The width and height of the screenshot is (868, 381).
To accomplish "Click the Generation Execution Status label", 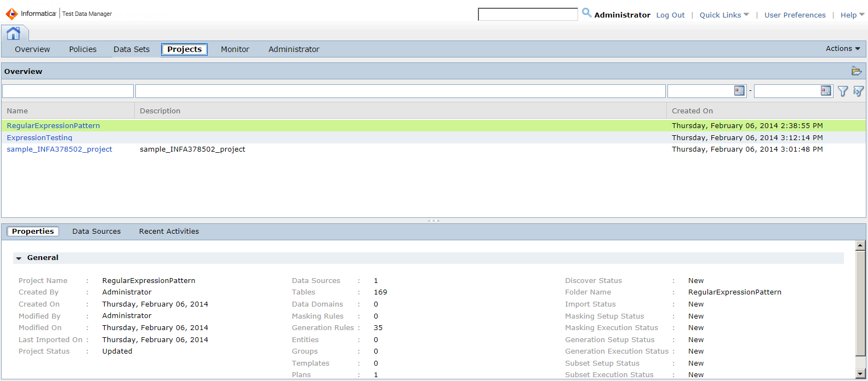I will 617,351.
